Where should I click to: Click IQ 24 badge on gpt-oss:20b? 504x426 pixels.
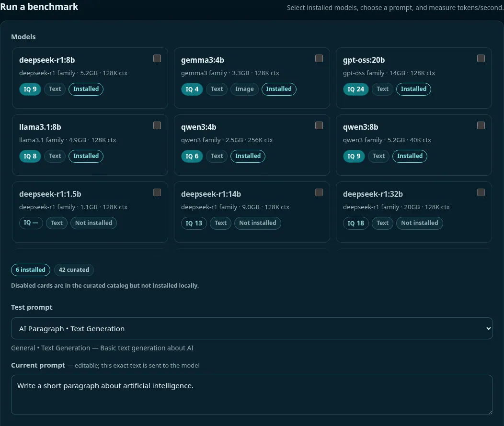click(x=356, y=89)
